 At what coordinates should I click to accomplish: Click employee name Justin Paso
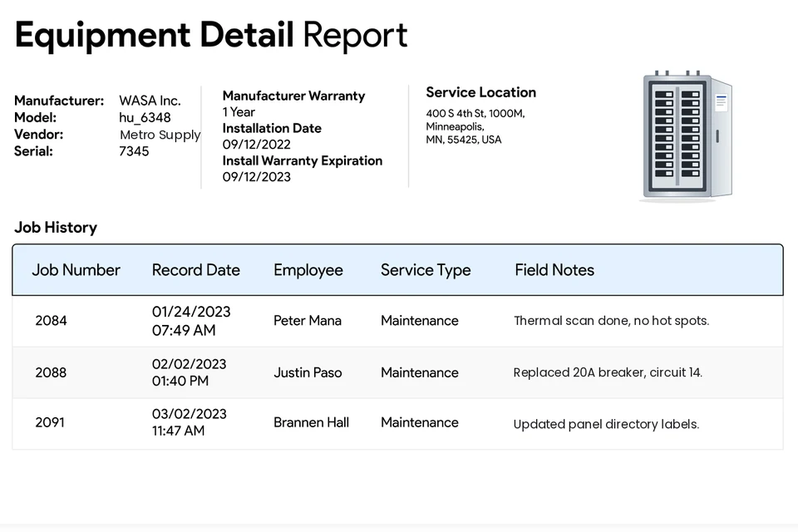(308, 372)
